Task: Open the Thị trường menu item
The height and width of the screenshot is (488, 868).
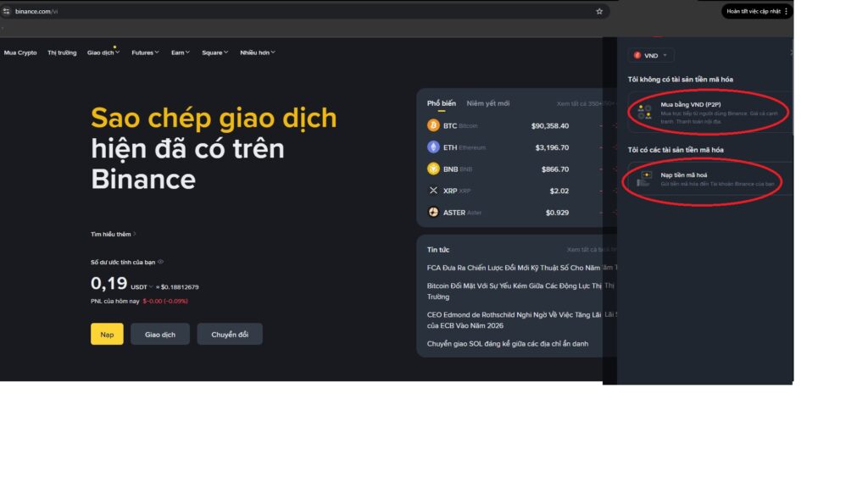Action: tap(62, 53)
